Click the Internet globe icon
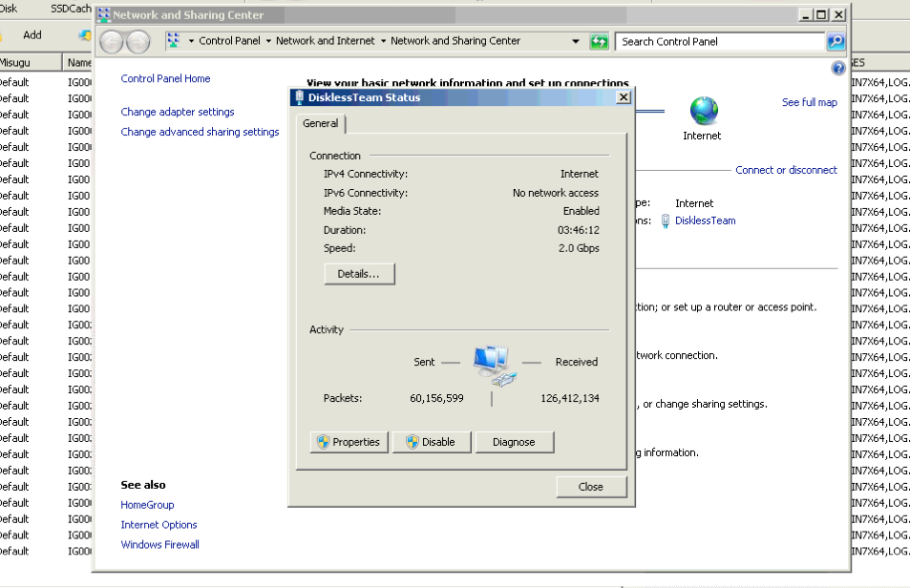The image size is (910, 588). [704, 111]
